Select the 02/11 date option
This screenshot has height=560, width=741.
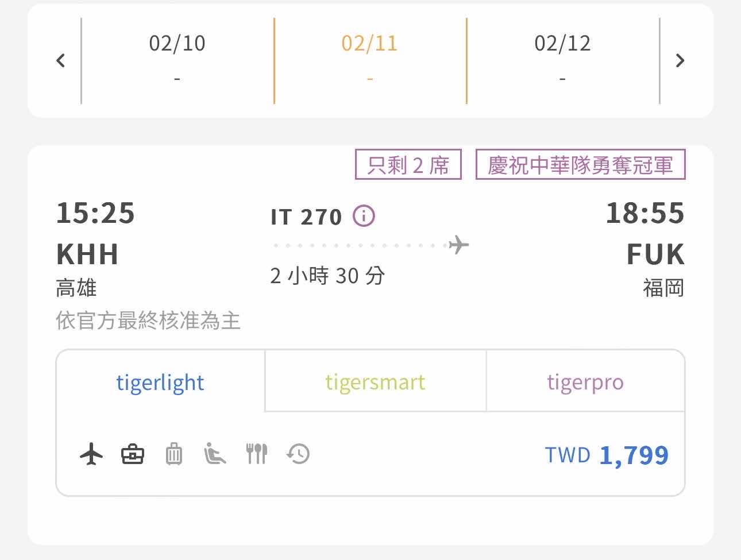point(370,60)
